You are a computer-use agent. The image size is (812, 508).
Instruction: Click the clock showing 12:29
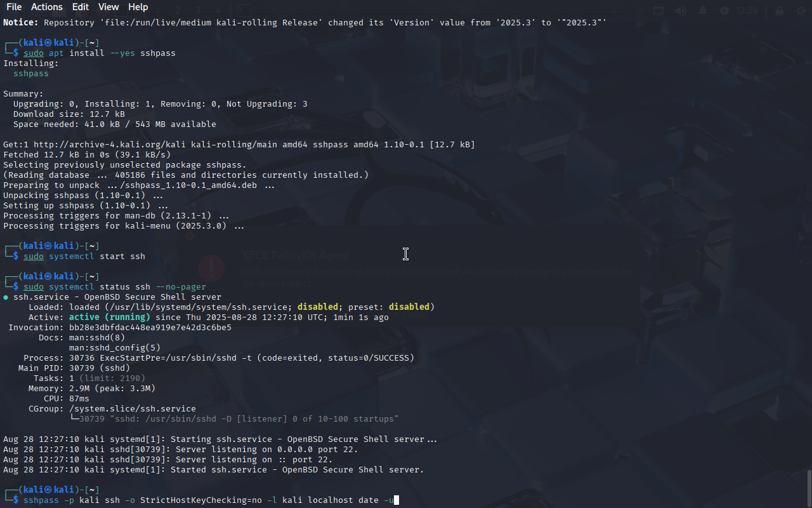(x=748, y=11)
